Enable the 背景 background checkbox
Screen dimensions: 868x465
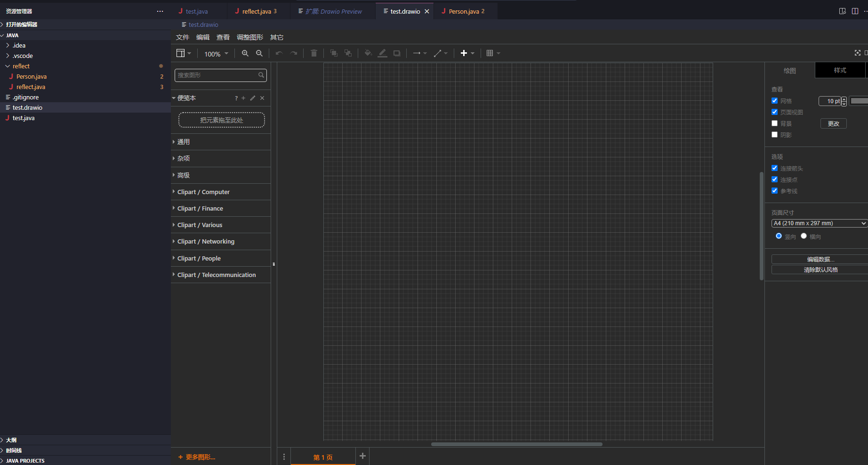(x=774, y=123)
